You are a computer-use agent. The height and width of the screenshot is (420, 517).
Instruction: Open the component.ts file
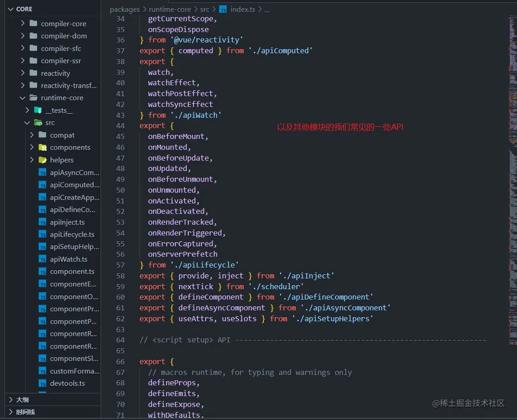[72, 272]
